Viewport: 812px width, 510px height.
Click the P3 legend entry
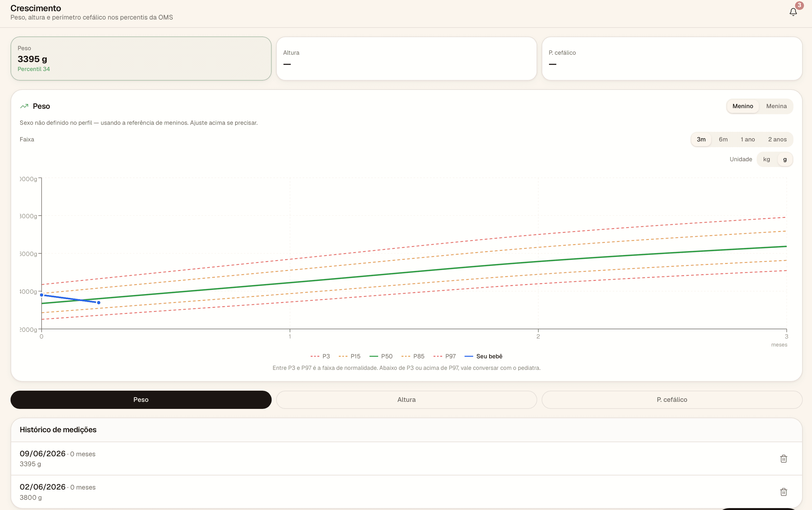(320, 356)
